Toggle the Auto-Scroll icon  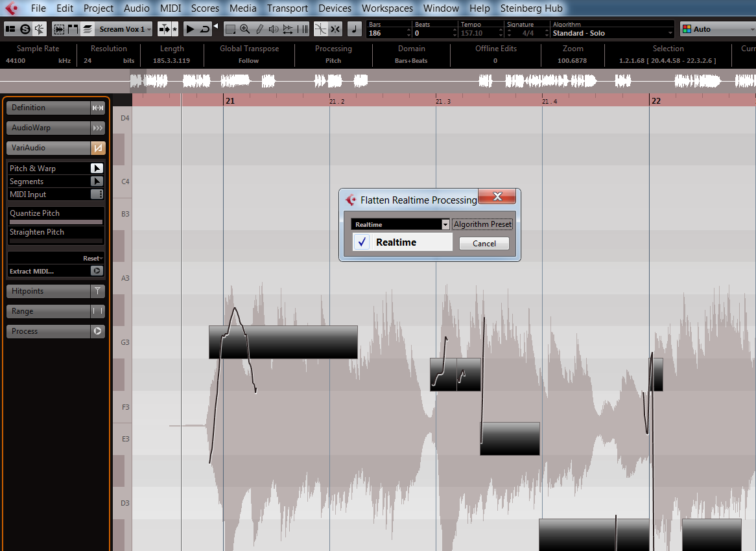[164, 29]
